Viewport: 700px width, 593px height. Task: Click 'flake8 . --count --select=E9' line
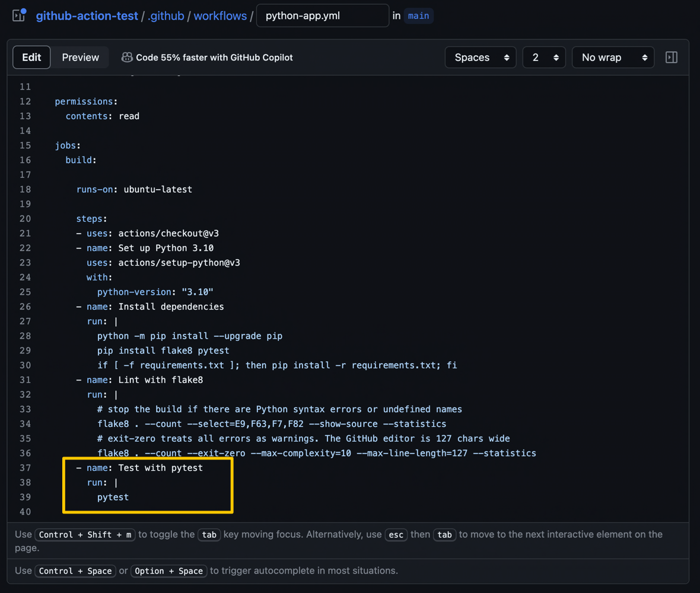click(x=272, y=423)
